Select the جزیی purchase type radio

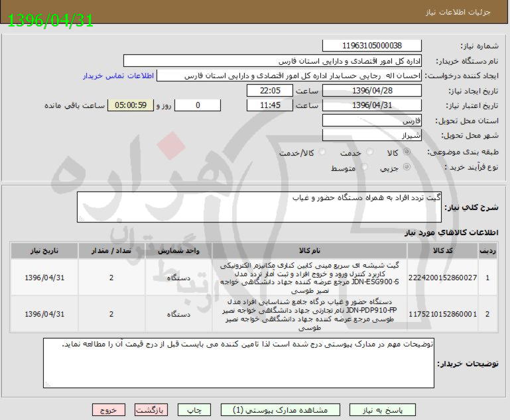point(407,167)
